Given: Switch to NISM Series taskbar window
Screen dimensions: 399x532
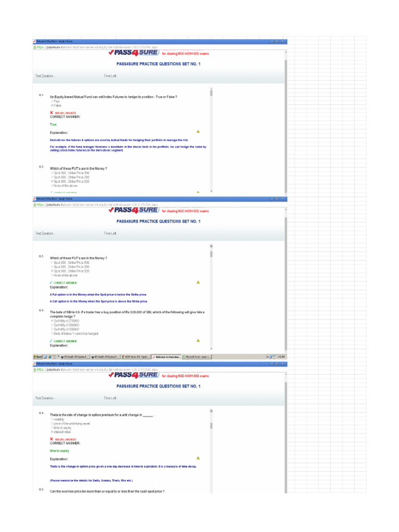Looking at the screenshot, I should tap(136, 357).
